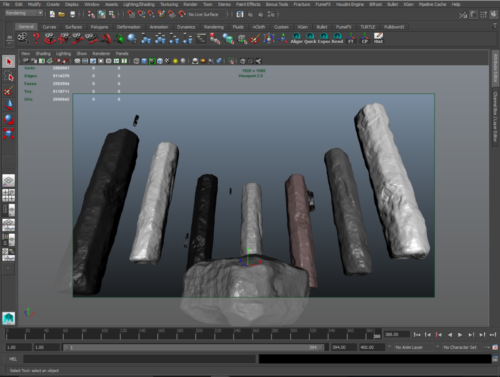Click the Open Scene folder icon

pos(62,14)
